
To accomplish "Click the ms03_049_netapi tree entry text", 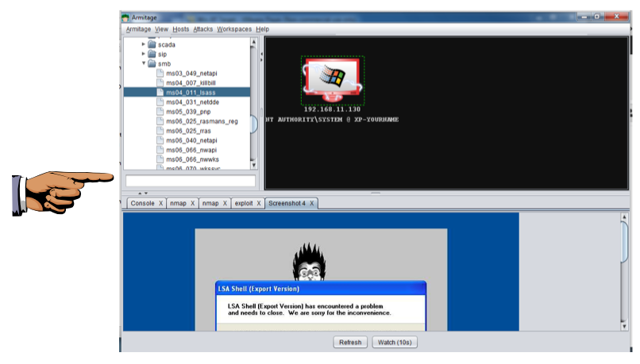I will [191, 74].
